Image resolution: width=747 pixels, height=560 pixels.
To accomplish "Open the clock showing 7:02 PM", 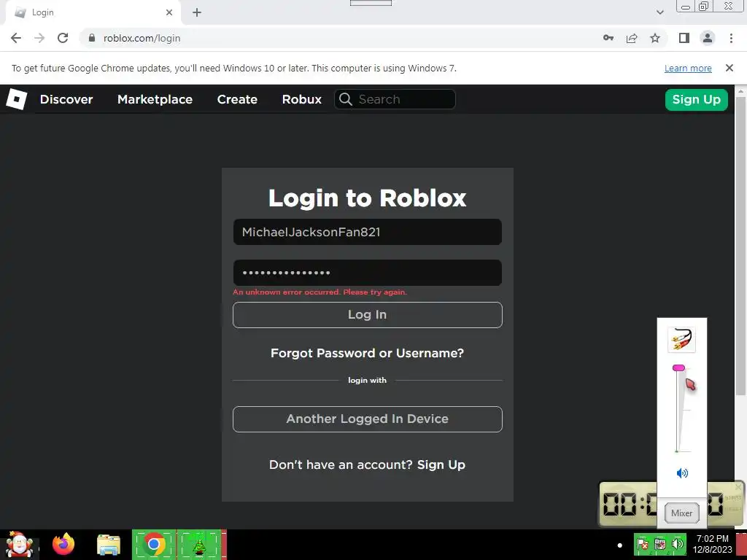I will point(712,544).
